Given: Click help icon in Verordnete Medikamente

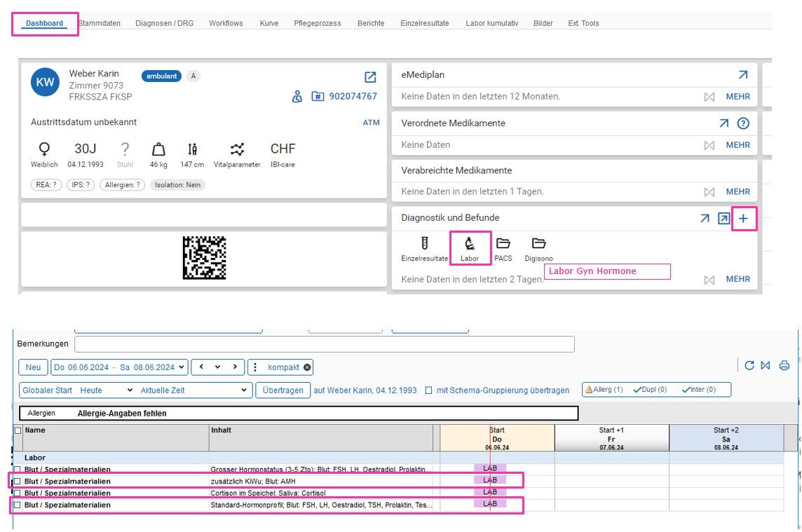Looking at the screenshot, I should coord(744,123).
